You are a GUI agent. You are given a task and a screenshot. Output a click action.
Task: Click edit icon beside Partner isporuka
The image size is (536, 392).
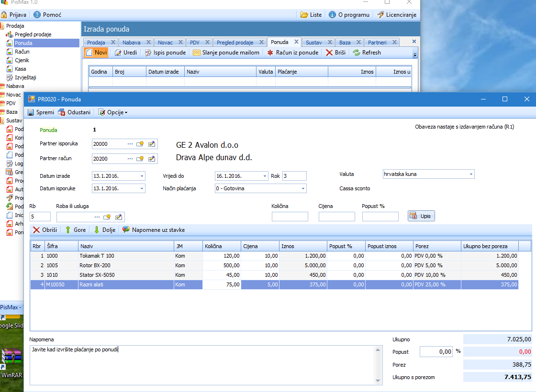pos(152,144)
